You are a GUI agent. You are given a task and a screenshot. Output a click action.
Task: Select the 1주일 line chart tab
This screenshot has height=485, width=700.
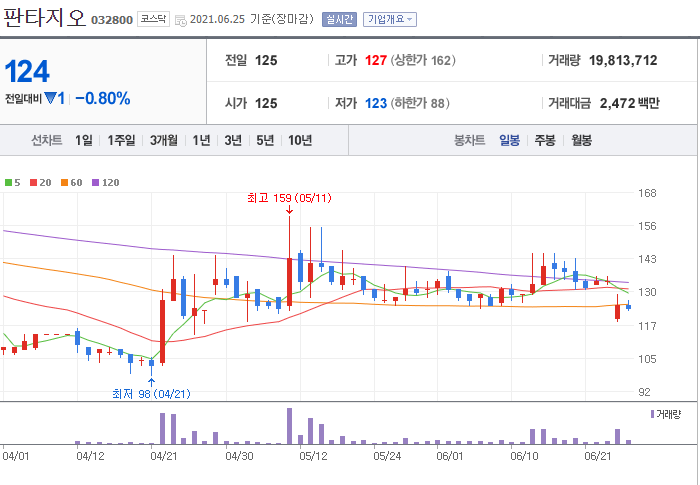pyautogui.click(x=121, y=140)
